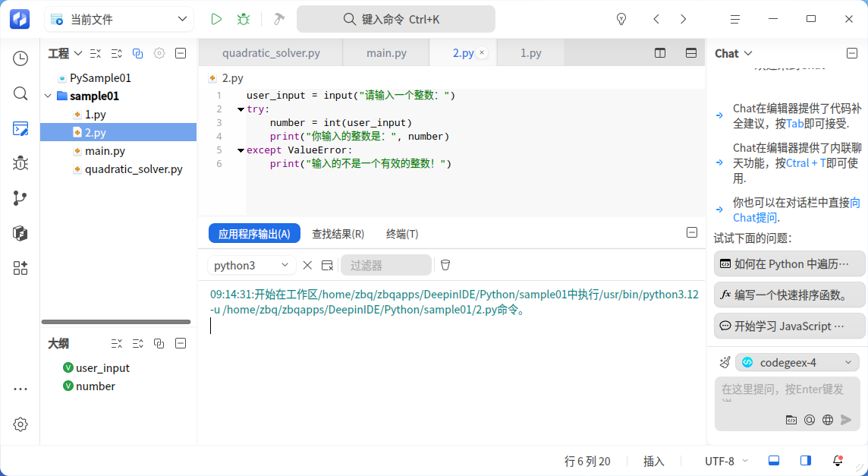This screenshot has width=868, height=476.
Task: Select user_input in outline
Action: point(102,368)
